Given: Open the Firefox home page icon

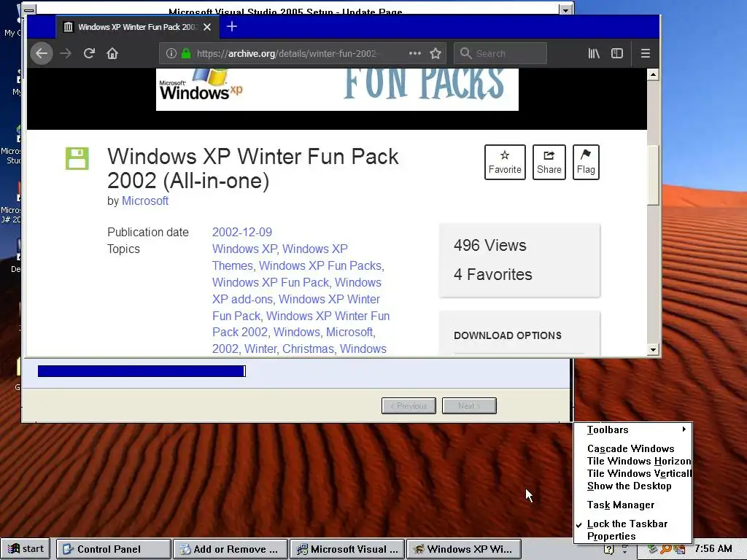Looking at the screenshot, I should (x=112, y=53).
